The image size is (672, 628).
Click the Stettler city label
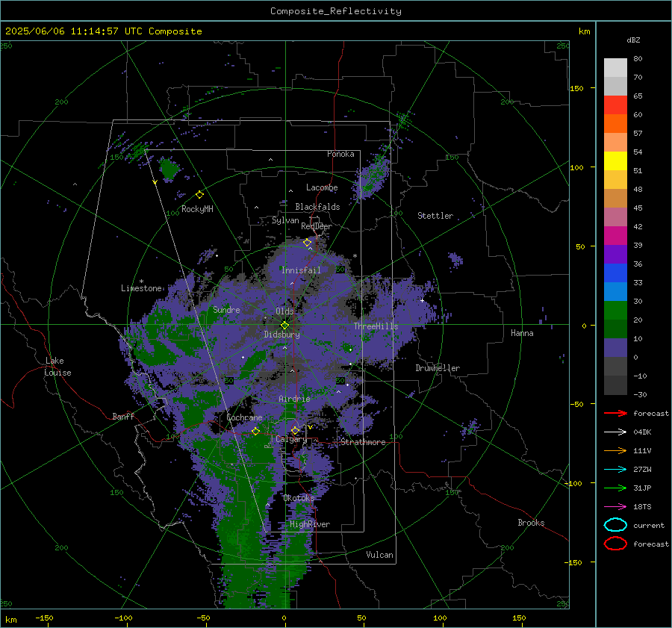pos(435,216)
